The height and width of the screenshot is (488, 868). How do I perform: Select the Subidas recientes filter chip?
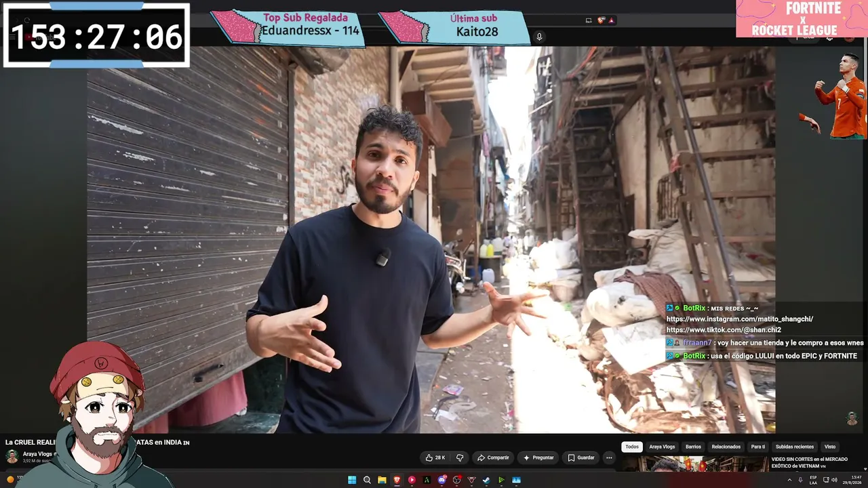794,447
